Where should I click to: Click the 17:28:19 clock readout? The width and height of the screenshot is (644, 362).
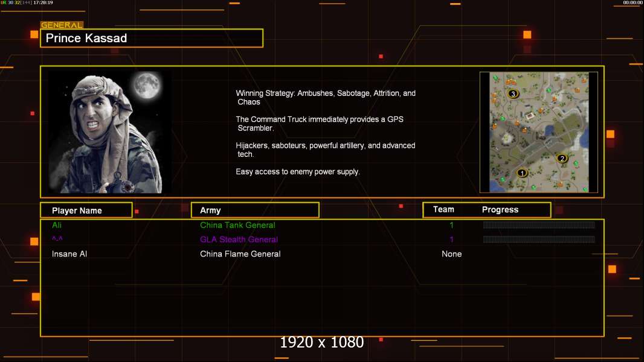(43, 2)
